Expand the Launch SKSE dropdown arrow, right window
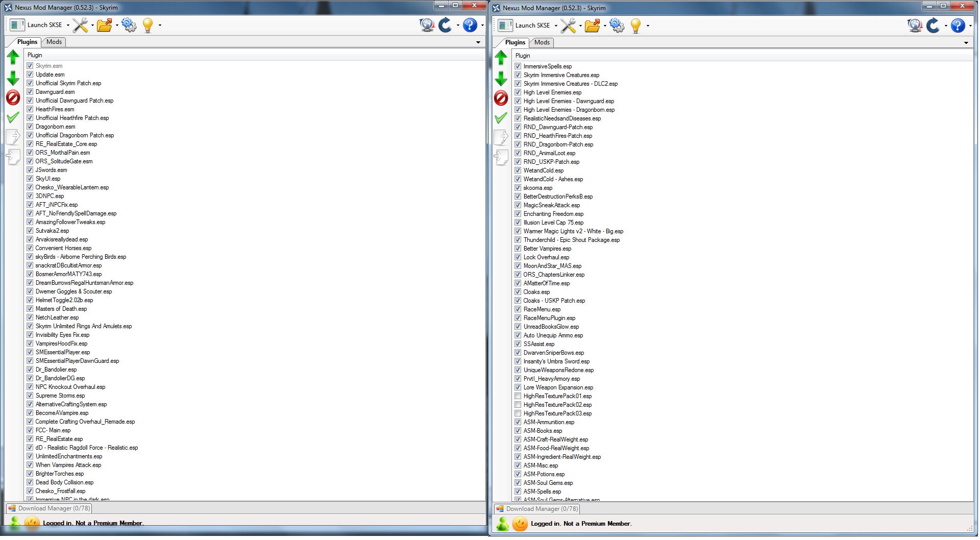Viewport: 980px width, 540px height. 556,26
